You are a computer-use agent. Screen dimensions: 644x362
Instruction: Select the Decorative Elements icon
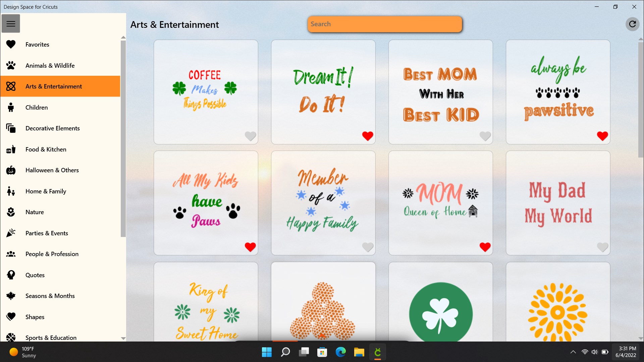tap(11, 128)
